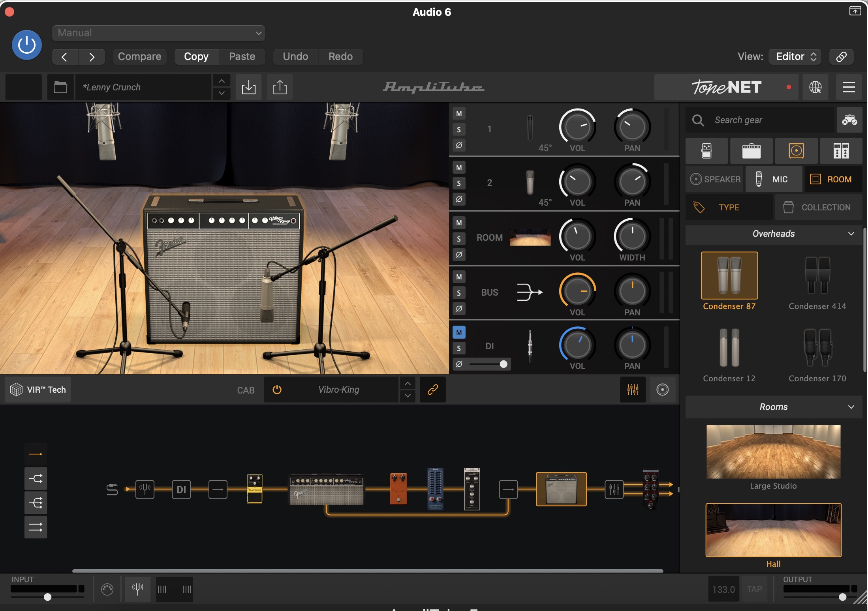The width and height of the screenshot is (868, 611).
Task: Click the export preset share icon
Action: (280, 87)
